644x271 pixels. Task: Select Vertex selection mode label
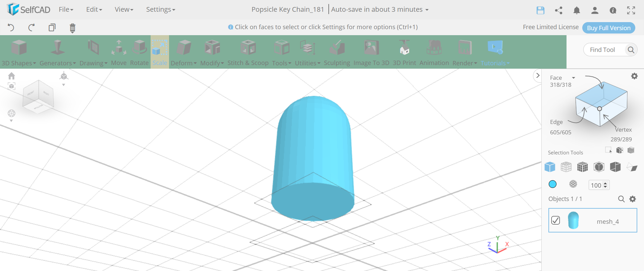[623, 130]
